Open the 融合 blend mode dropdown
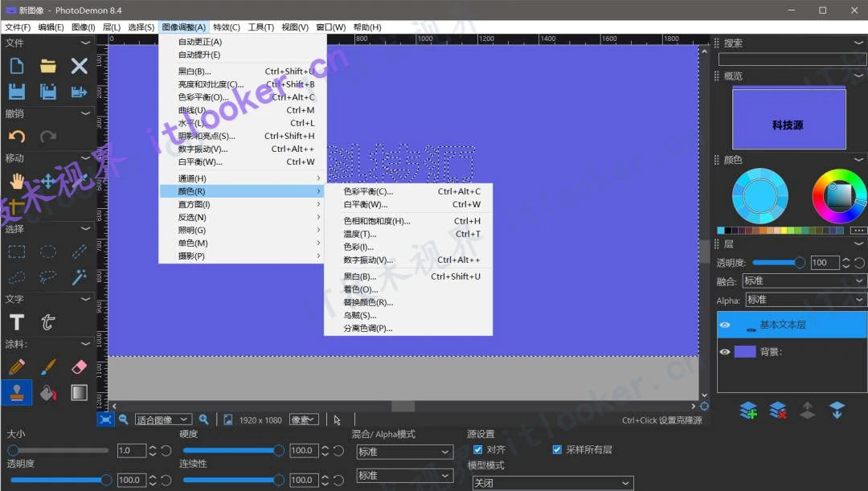The height and width of the screenshot is (491, 868). pyautogui.click(x=804, y=281)
